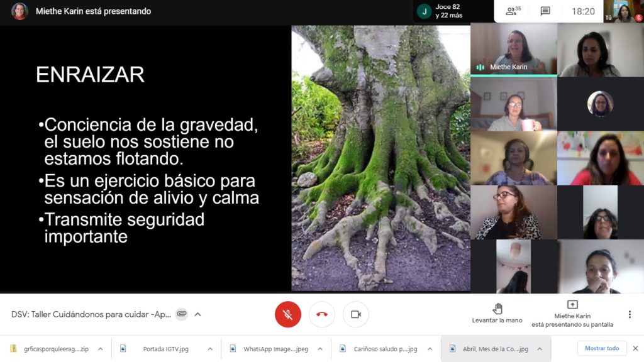This screenshot has height=362, width=644.
Task: Toggle Levantar la mano
Action: point(497,312)
